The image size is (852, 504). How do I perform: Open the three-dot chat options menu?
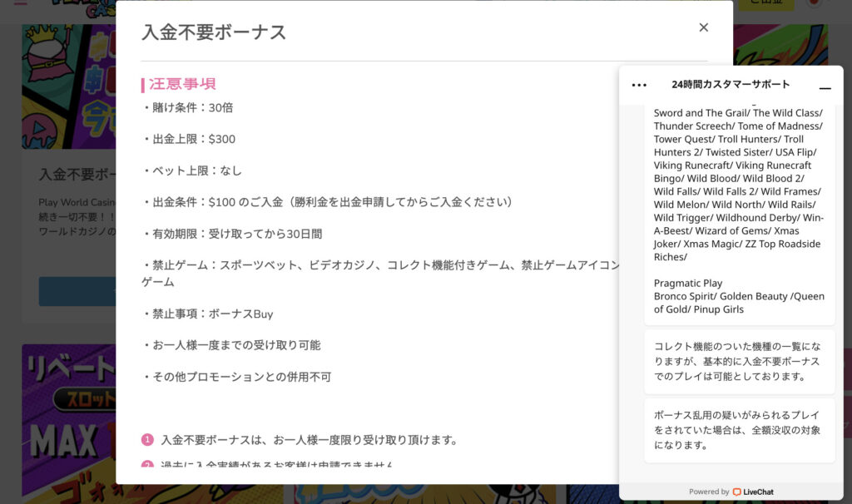pos(639,85)
